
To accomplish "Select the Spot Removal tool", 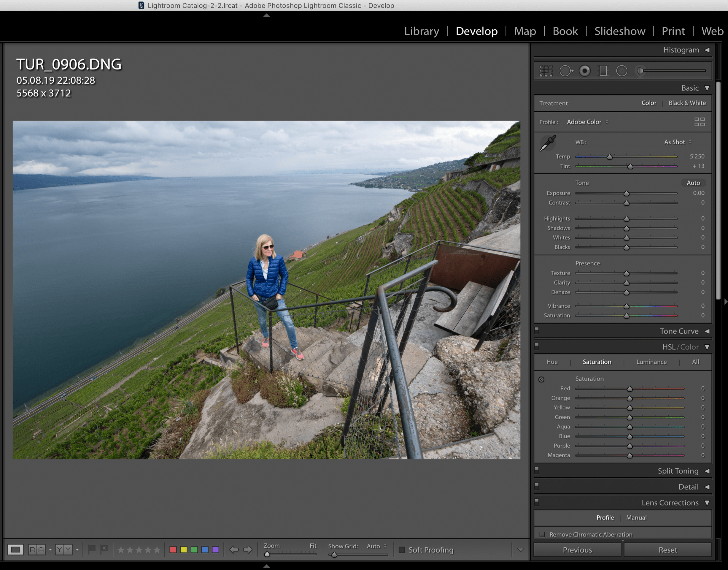I will [x=566, y=71].
